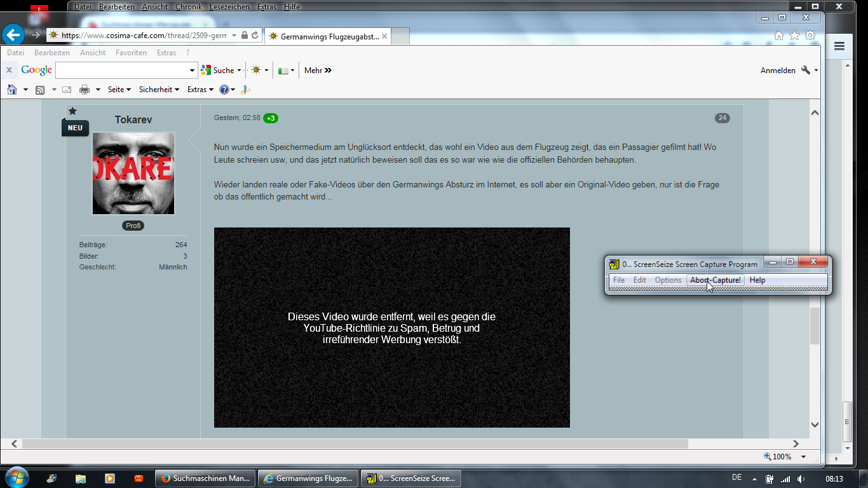Open the Firefox hamburger menu
868x488 pixels.
click(839, 46)
